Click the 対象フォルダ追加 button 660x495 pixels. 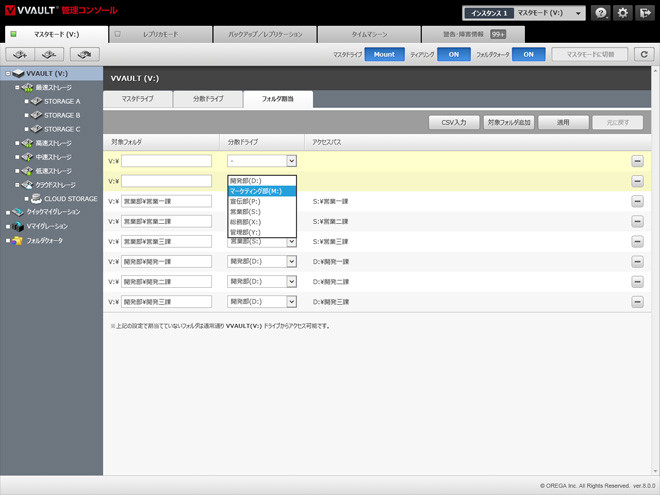point(509,122)
